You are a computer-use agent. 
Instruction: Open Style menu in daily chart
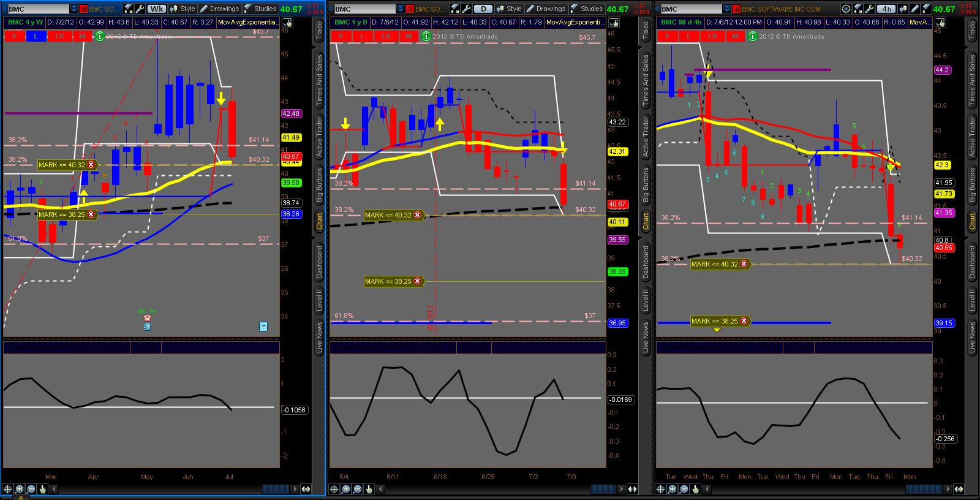[x=508, y=9]
